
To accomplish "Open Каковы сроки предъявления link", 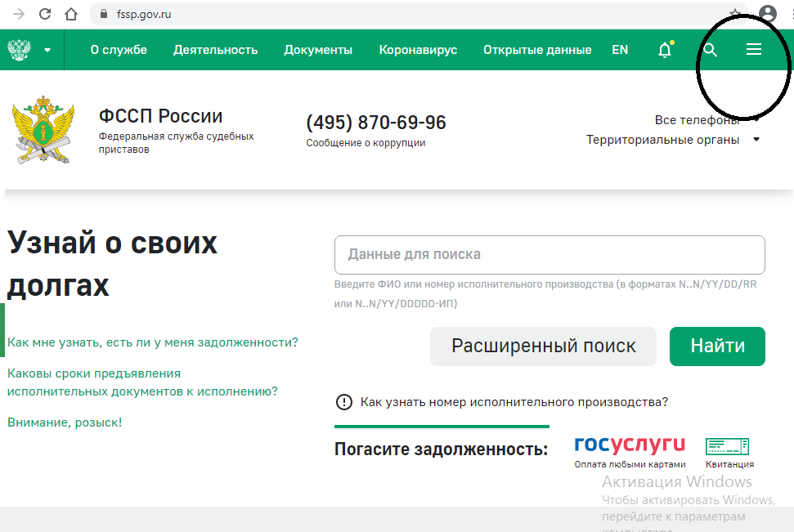I will pyautogui.click(x=142, y=382).
